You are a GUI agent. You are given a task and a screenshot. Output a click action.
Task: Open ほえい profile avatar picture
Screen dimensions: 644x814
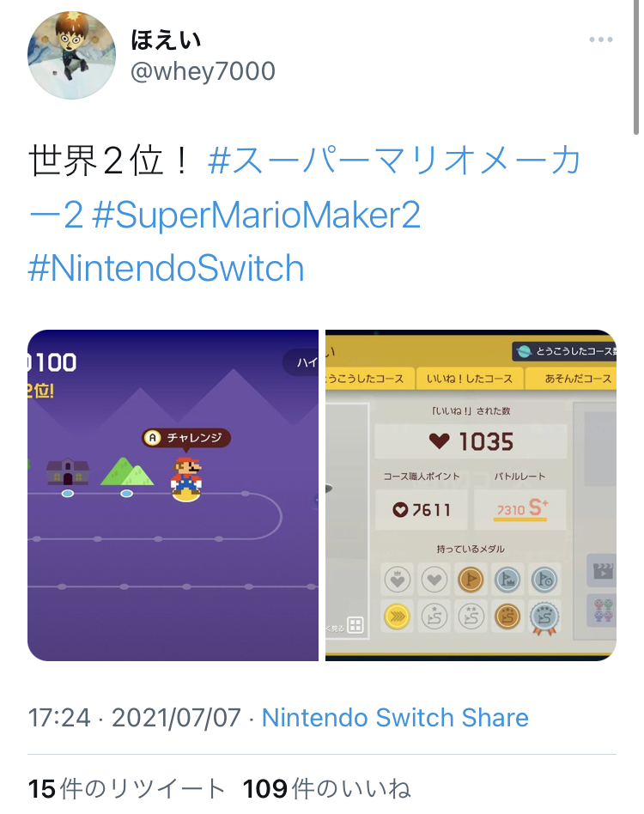71,55
